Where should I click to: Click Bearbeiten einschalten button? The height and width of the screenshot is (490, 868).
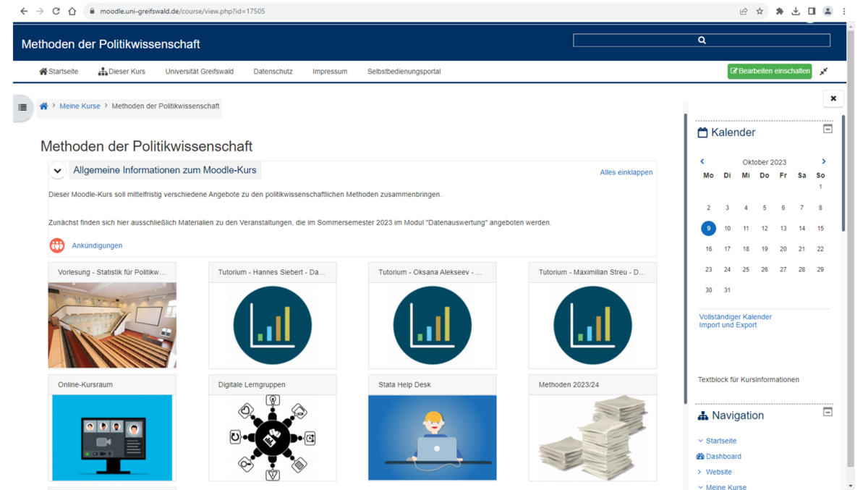[769, 71]
